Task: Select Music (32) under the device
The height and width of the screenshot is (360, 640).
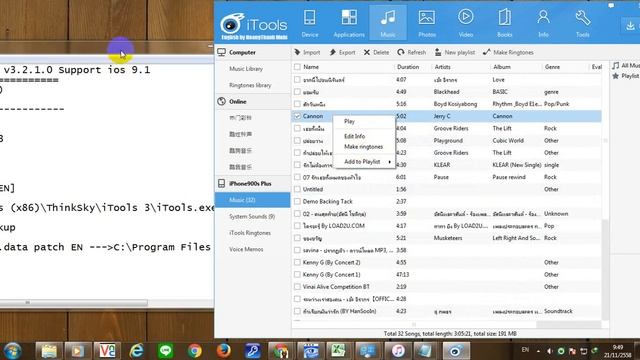Action: 253,200
